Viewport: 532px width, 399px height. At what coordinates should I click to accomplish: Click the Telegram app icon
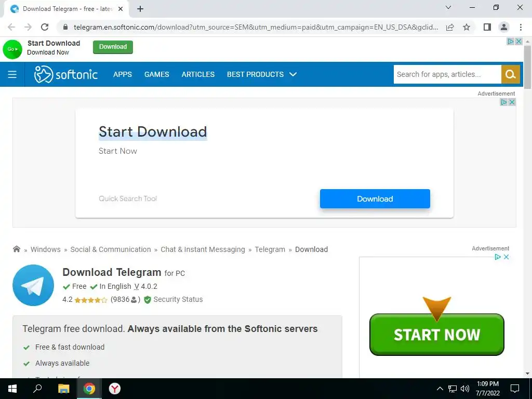pyautogui.click(x=33, y=285)
